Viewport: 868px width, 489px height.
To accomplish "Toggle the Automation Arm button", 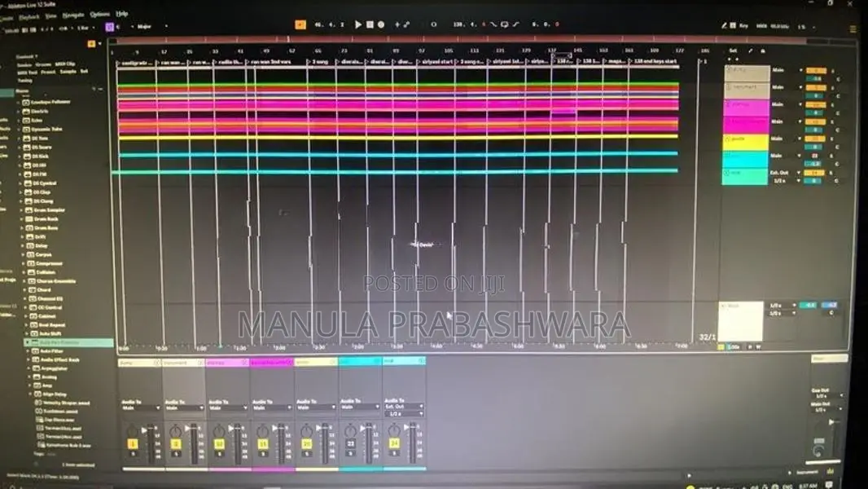I will 406,24.
